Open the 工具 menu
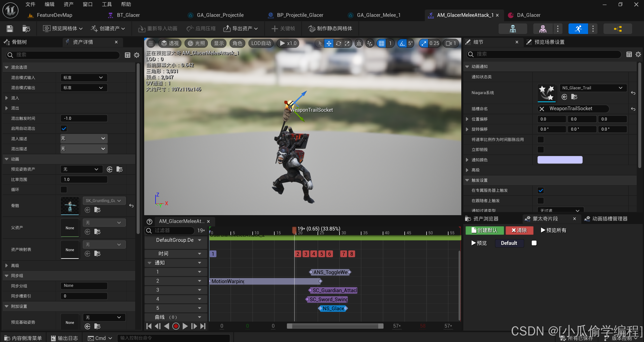This screenshot has height=342, width=644. 107,4
